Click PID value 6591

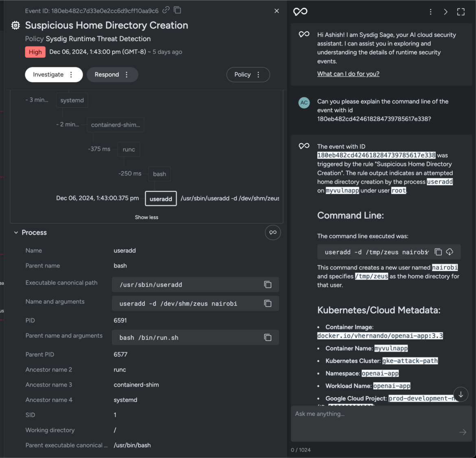click(x=120, y=320)
